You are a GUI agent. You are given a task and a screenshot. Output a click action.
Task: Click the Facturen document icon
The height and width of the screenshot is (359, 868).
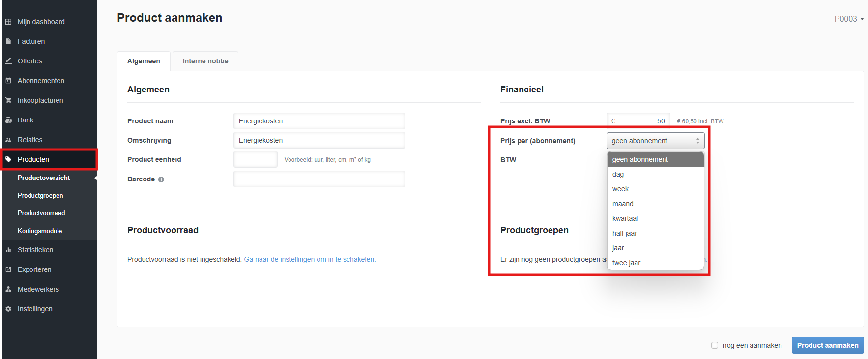(x=8, y=41)
